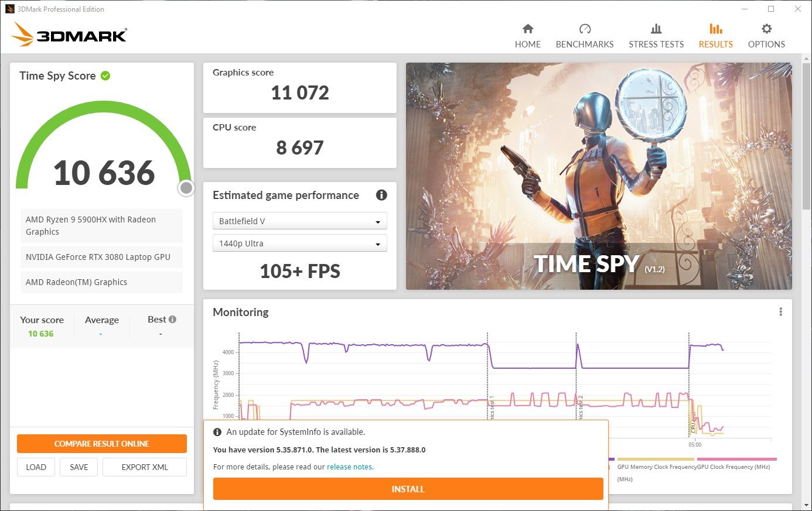Click COMPARE RESULT ONLINE button

click(102, 444)
